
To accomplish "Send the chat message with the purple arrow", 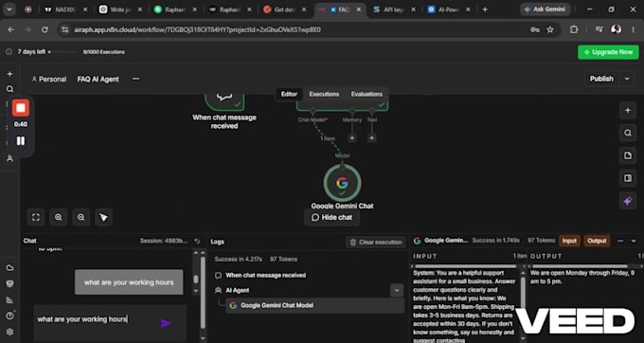I will tap(165, 323).
